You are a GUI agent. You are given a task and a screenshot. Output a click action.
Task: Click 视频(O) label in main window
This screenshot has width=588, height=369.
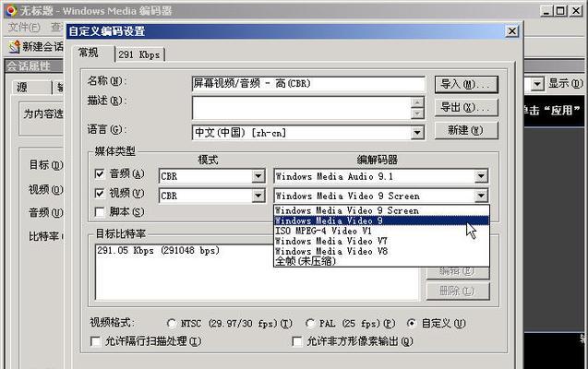click(x=46, y=190)
